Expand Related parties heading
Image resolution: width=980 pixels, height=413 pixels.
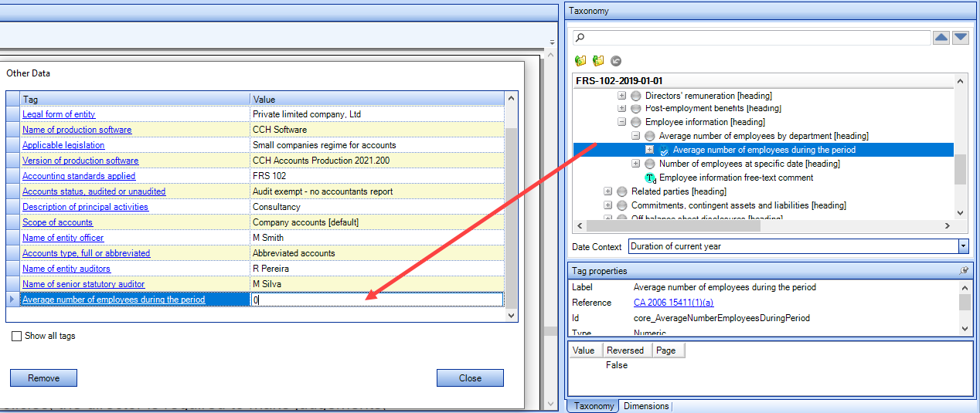608,191
